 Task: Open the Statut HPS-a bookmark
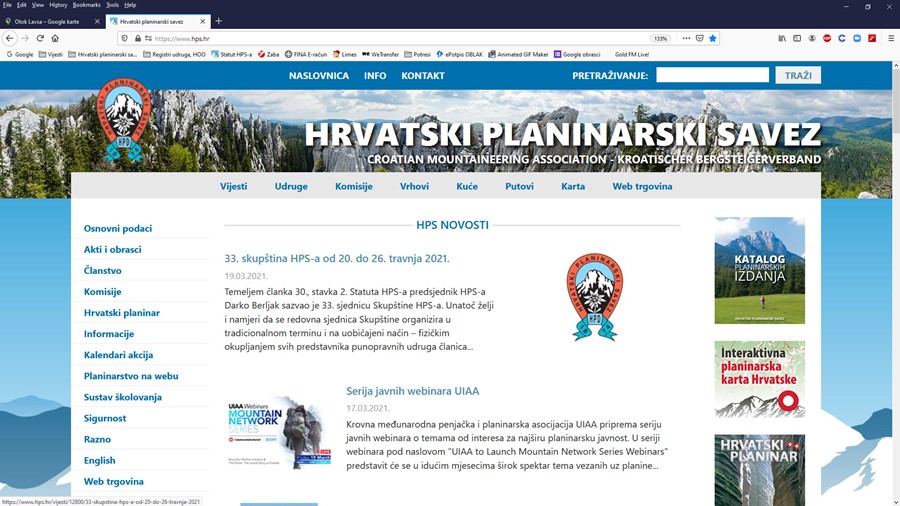click(x=232, y=55)
